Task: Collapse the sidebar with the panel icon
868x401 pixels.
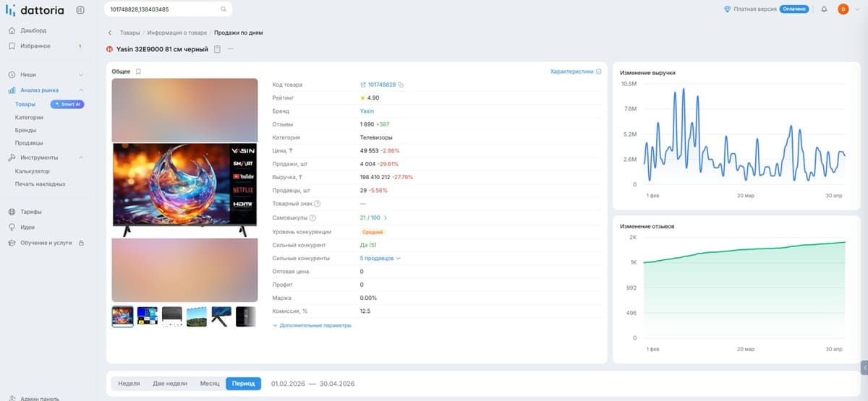Action: pyautogui.click(x=80, y=9)
